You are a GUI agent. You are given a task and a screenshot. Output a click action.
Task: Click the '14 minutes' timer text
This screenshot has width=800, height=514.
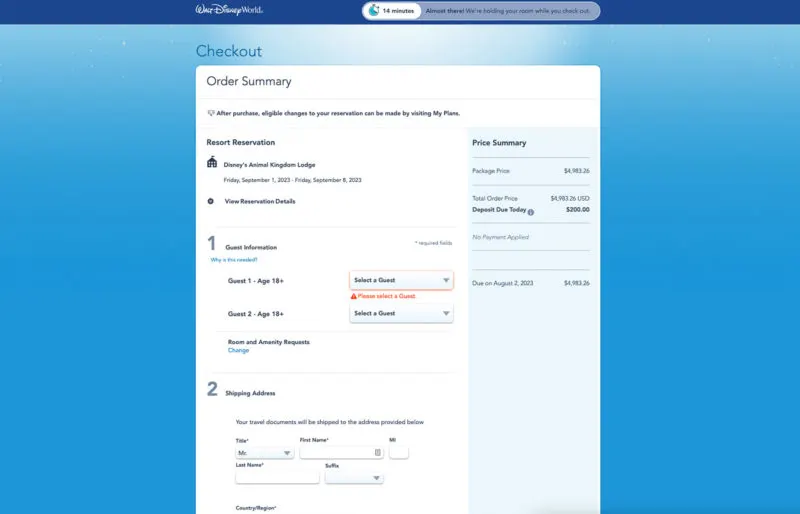point(398,11)
